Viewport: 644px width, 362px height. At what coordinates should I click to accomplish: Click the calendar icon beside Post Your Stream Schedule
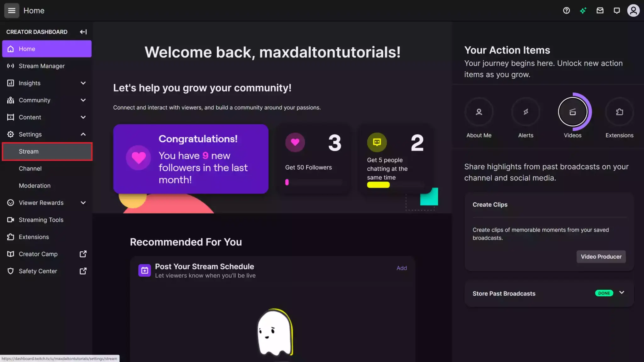click(x=145, y=270)
